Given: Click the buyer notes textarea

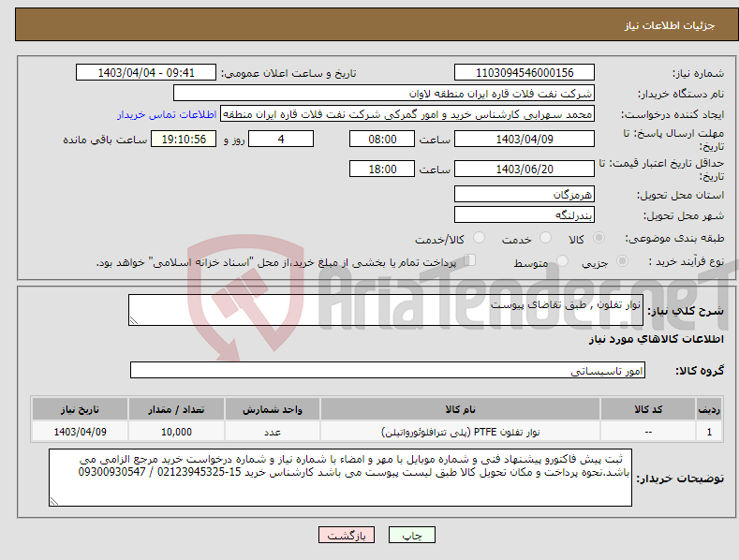Looking at the screenshot, I should [x=340, y=478].
